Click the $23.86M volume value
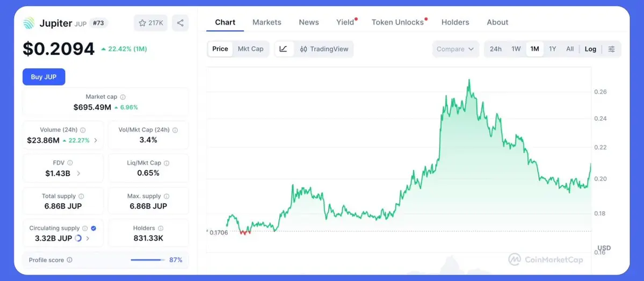Image resolution: width=644 pixels, height=281 pixels. point(43,140)
